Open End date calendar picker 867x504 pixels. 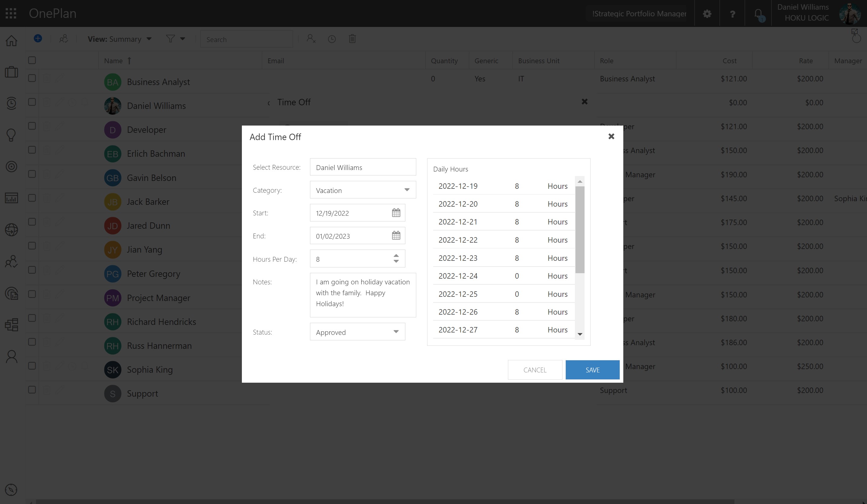tap(396, 235)
